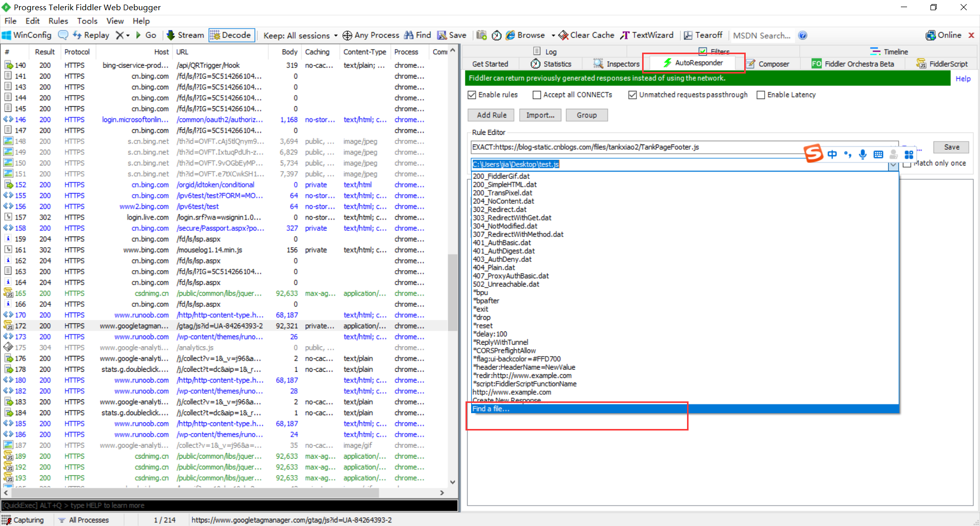Toggle the Enable Latency checkbox
The width and height of the screenshot is (980, 526).
click(x=761, y=95)
